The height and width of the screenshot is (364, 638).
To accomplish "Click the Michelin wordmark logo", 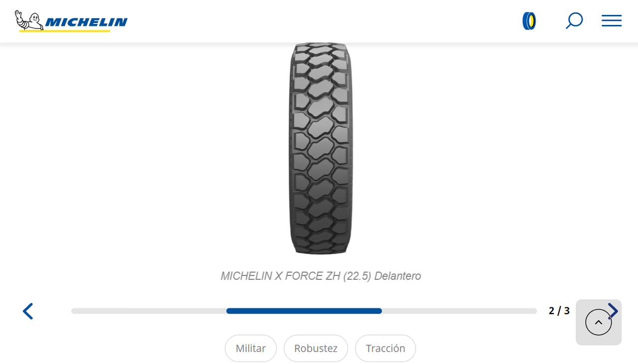I will click(86, 22).
